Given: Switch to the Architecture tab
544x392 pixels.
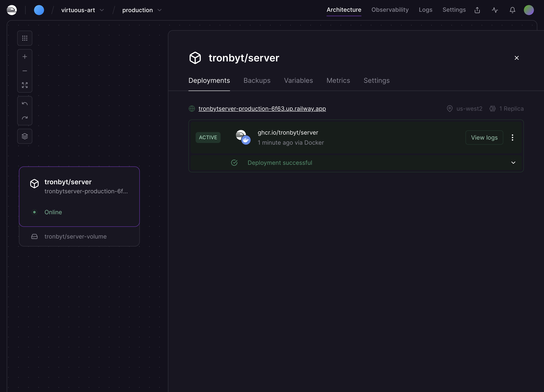Looking at the screenshot, I should point(344,10).
